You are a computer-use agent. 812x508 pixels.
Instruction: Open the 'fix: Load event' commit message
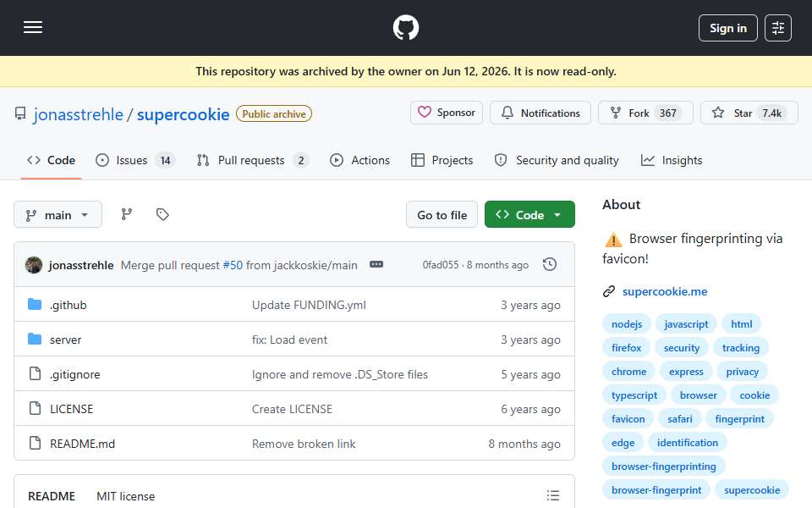289,340
